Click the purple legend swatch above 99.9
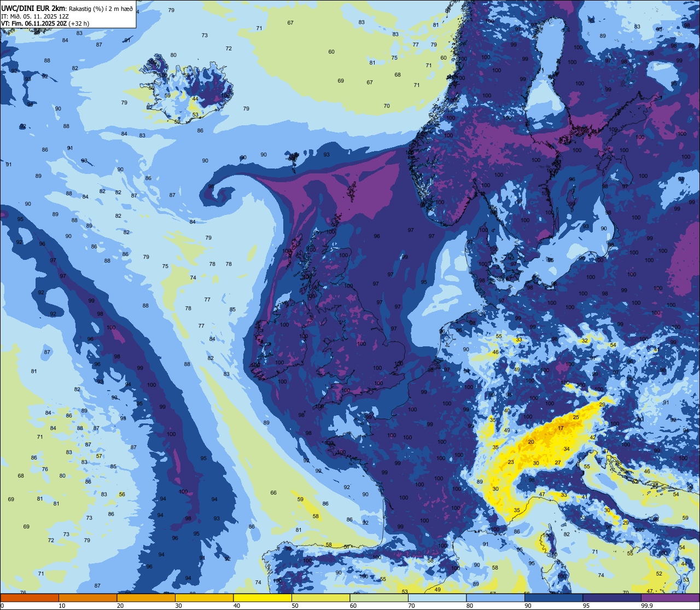The height and width of the screenshot is (610, 700). coord(670,597)
